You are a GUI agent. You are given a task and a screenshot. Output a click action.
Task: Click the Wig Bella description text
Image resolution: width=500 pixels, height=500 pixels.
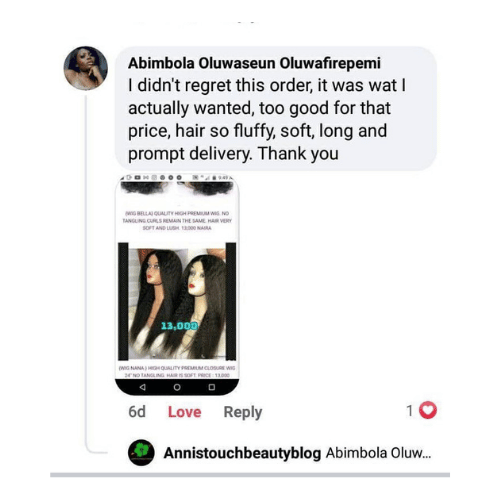(x=177, y=220)
